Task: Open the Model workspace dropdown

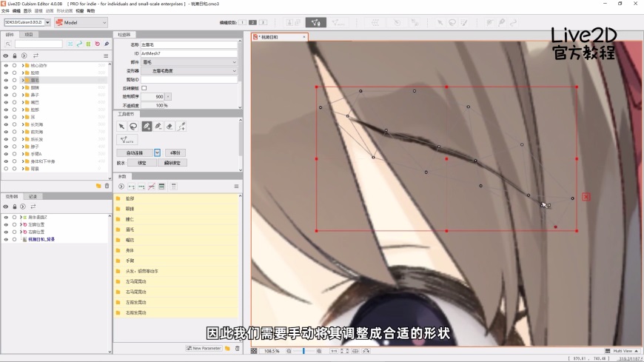Action: [x=81, y=23]
